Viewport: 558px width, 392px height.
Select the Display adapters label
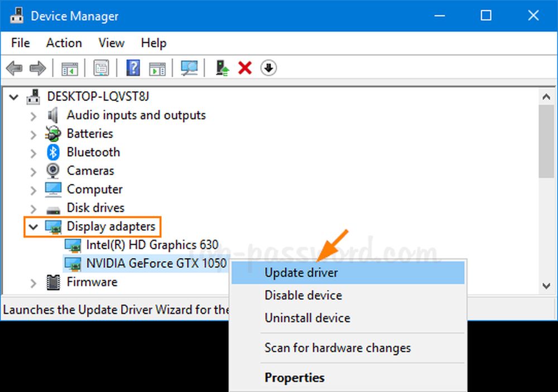pos(111,226)
